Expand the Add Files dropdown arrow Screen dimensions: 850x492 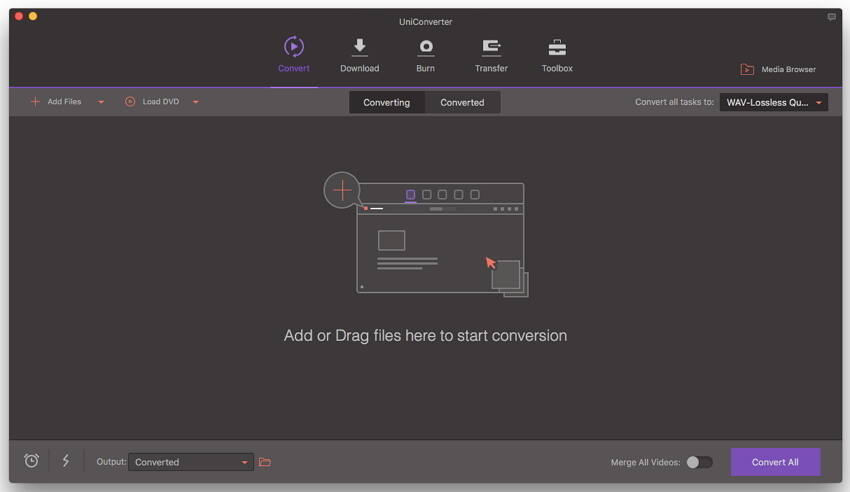[x=101, y=102]
